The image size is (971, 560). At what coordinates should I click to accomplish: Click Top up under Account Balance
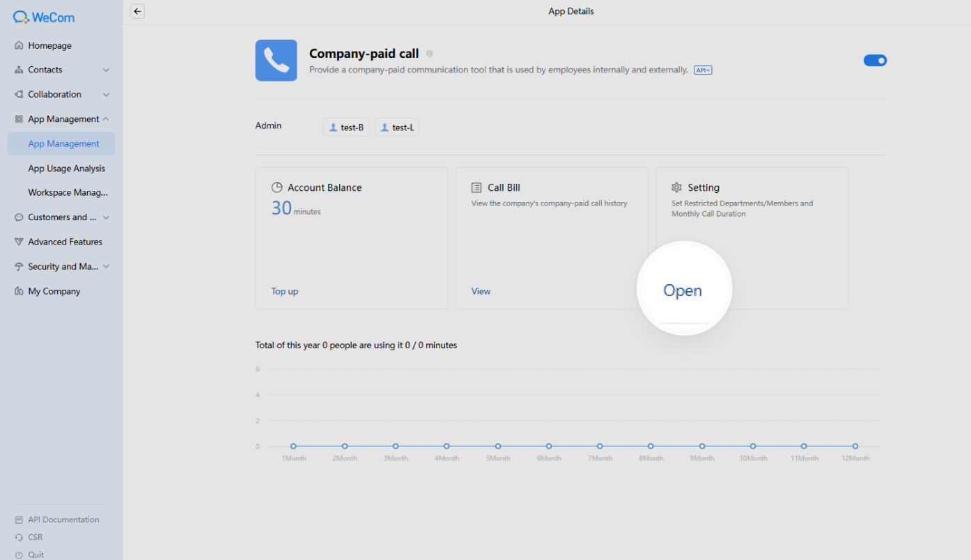coord(285,291)
